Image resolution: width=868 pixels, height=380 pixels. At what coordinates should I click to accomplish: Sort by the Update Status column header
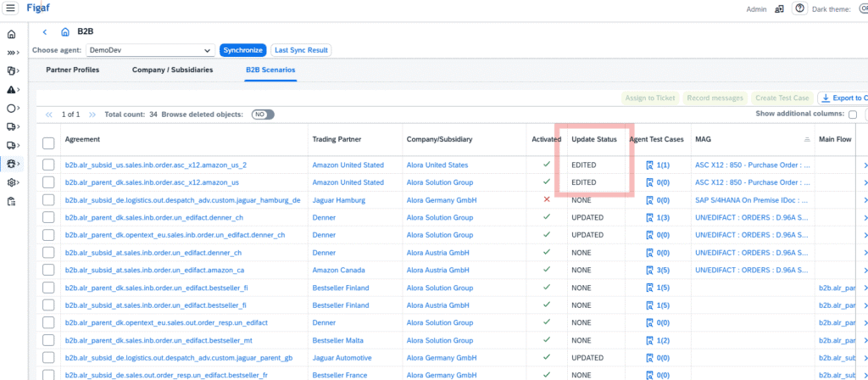(594, 140)
